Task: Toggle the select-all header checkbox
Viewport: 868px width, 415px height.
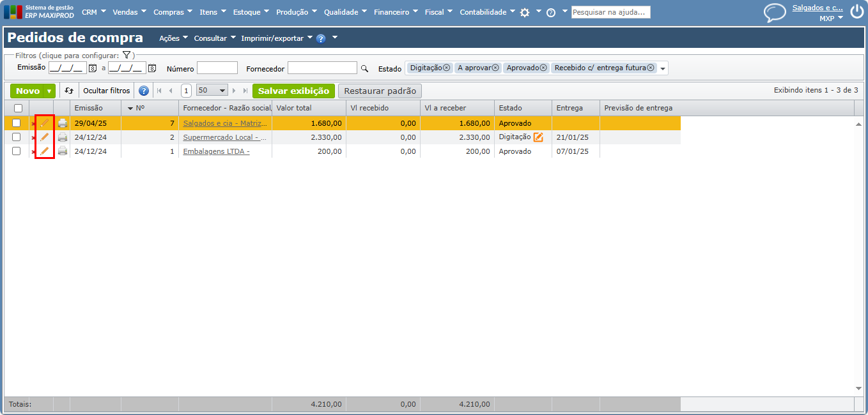Action: [x=18, y=109]
